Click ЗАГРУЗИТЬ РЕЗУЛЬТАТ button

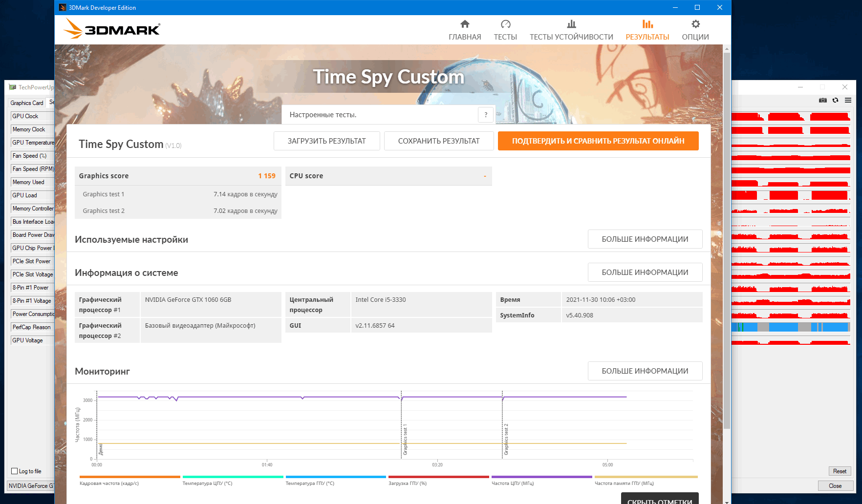pyautogui.click(x=326, y=141)
